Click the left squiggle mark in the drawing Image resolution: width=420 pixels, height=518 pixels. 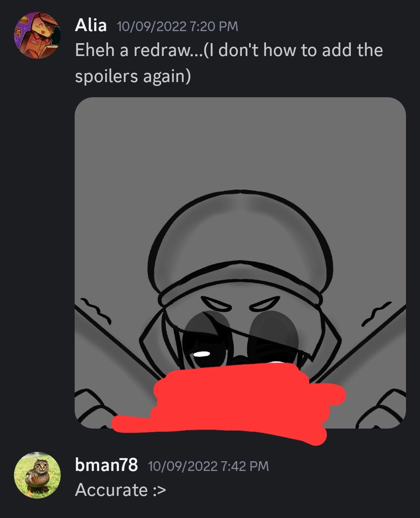point(96,311)
